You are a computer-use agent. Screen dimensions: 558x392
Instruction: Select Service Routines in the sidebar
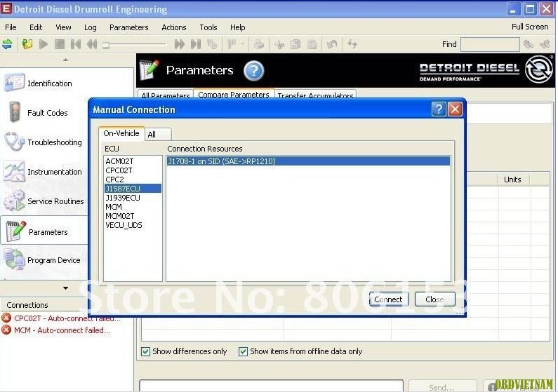(x=15, y=201)
